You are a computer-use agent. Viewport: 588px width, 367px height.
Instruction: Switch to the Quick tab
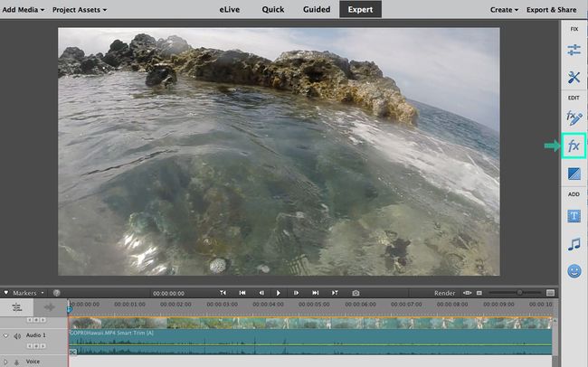pyautogui.click(x=273, y=9)
